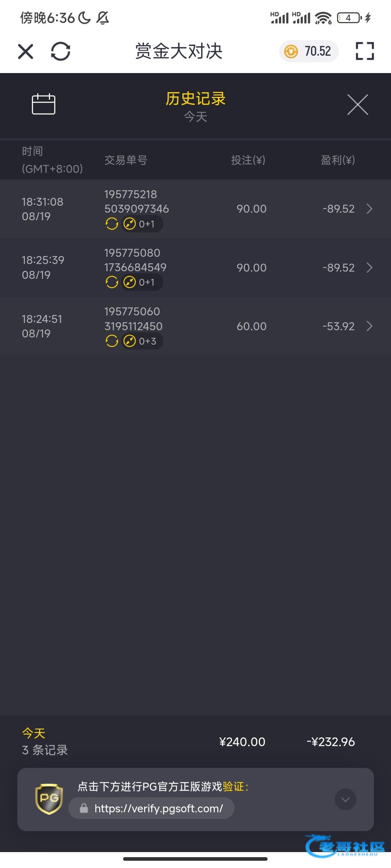This screenshot has width=391, height=868.
Task: Expand details of the 18:24:51 record
Action: (x=369, y=326)
